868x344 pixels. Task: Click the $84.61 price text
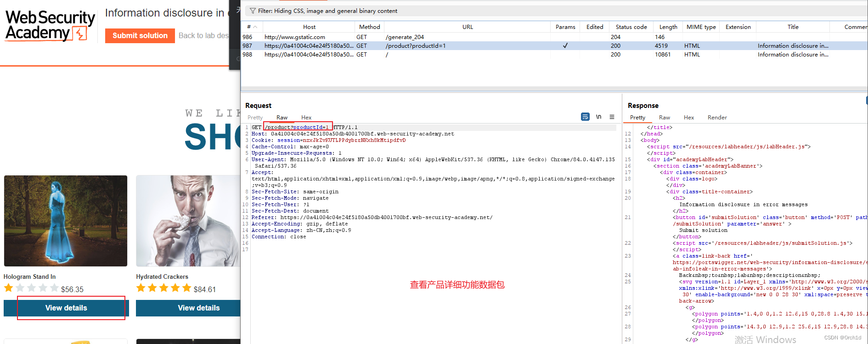[204, 289]
